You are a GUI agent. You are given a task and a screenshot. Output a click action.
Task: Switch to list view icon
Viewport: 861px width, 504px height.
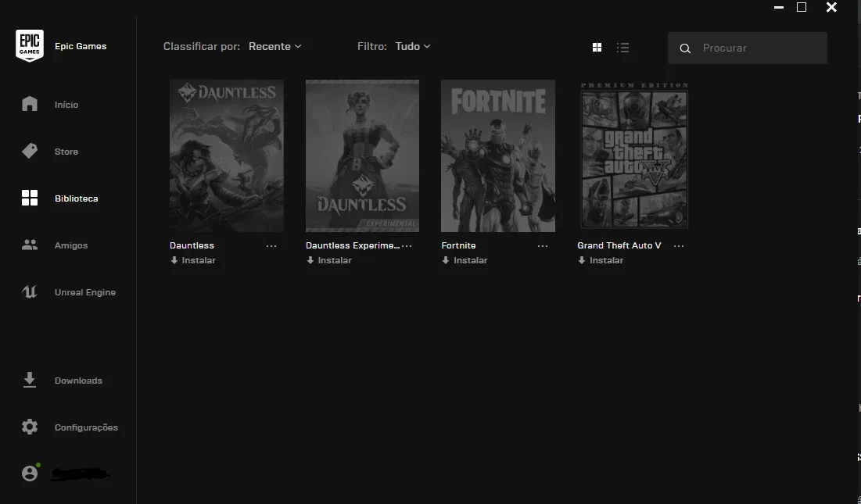622,48
